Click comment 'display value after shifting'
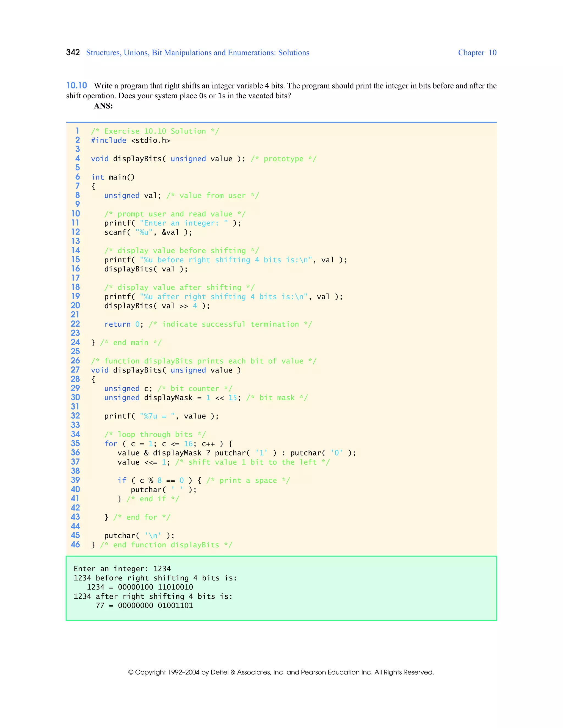Image resolution: width=563 pixels, height=728 pixels. coord(180,287)
